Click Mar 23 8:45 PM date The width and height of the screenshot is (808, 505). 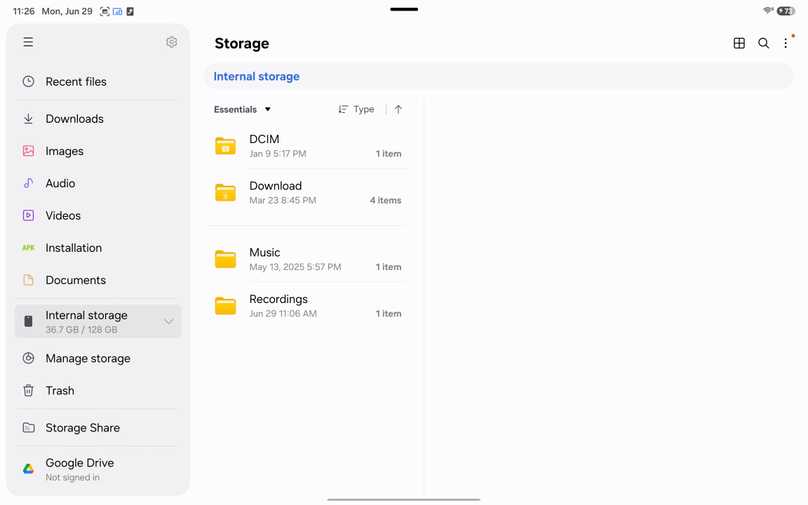283,200
